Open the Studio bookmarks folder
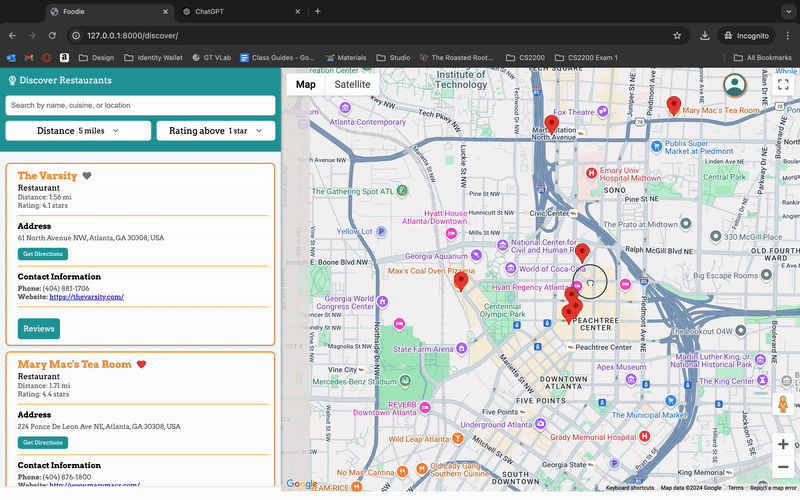This screenshot has width=800, height=500. [x=393, y=58]
